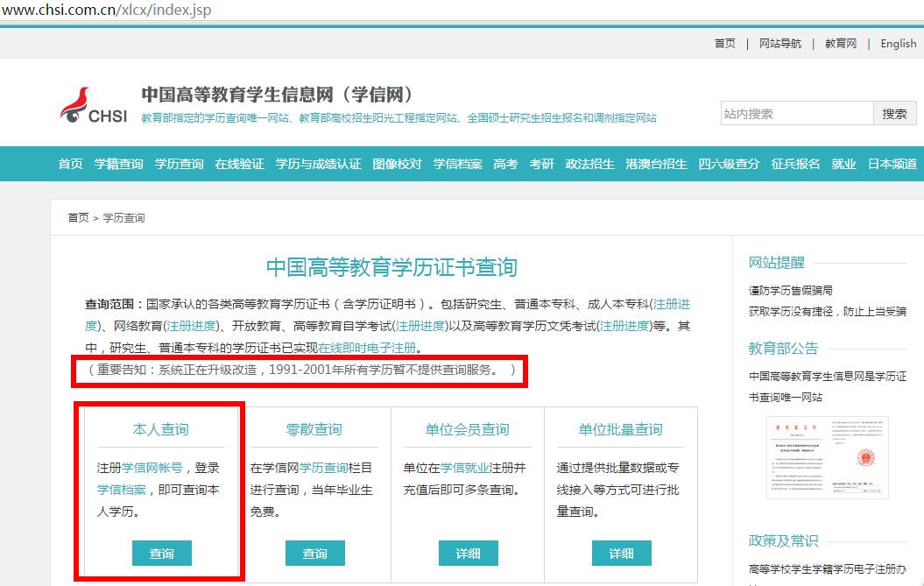Screen dimensions: 924x586
Task: Click the 查询 button under 零散查询
Action: (x=314, y=553)
